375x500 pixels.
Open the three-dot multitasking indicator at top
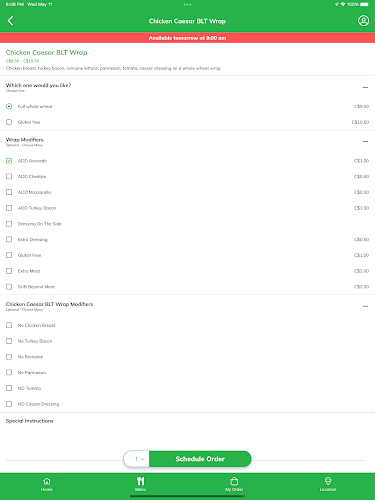[187, 4]
